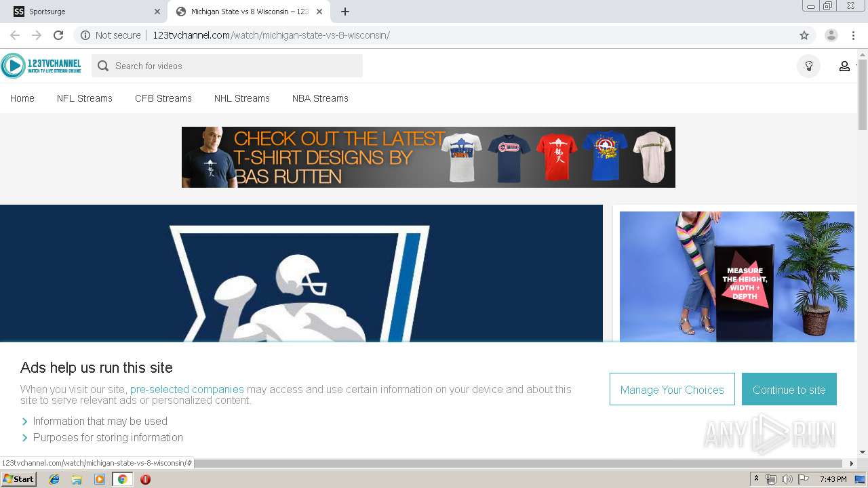Bookmark this page with the star icon
Image resolution: width=868 pixels, height=488 pixels.
click(x=804, y=35)
